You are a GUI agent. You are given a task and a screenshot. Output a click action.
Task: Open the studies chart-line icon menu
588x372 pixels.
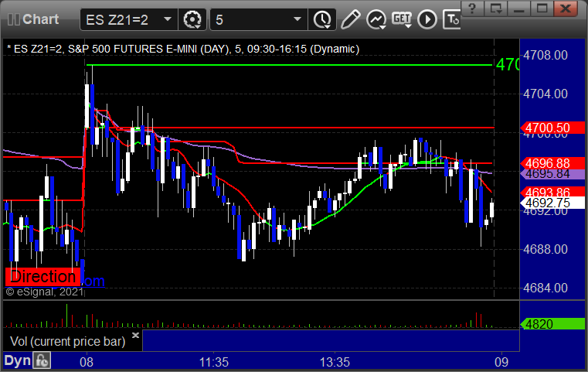coord(376,19)
